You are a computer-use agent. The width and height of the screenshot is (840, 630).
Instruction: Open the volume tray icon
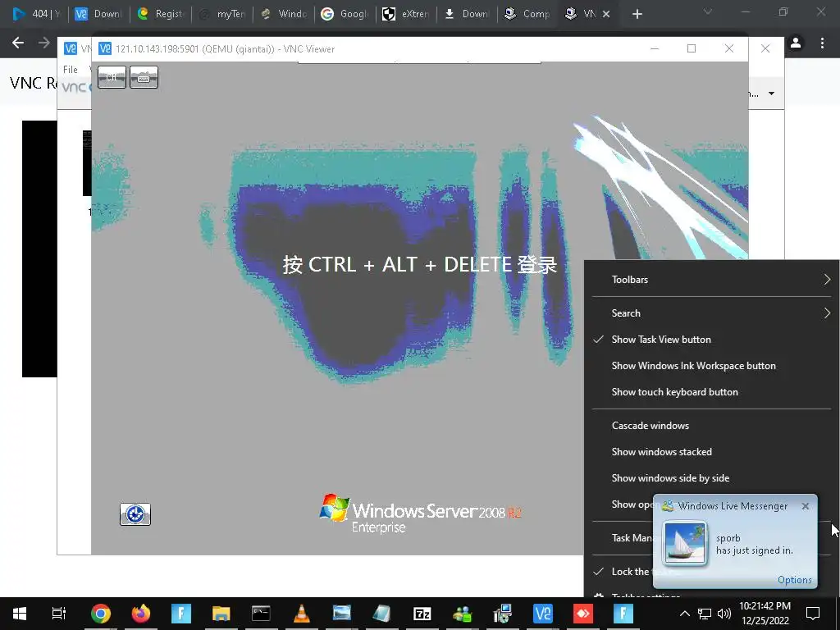[x=724, y=614]
